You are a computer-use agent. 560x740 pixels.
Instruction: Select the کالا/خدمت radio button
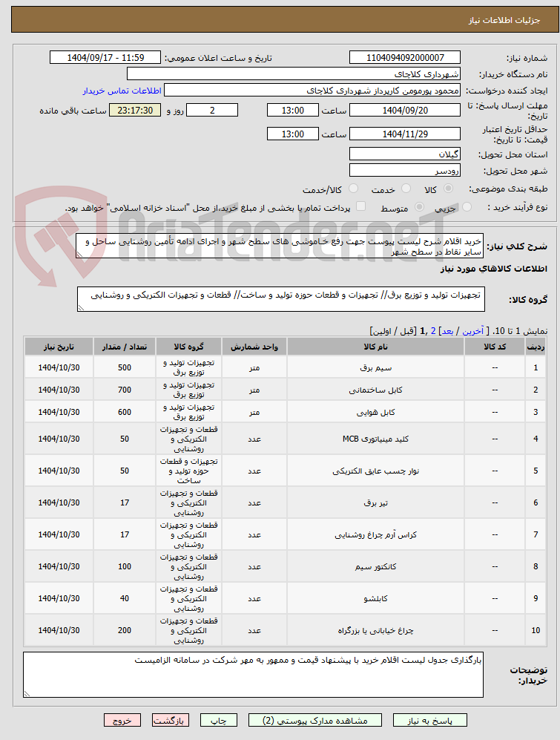(353, 189)
